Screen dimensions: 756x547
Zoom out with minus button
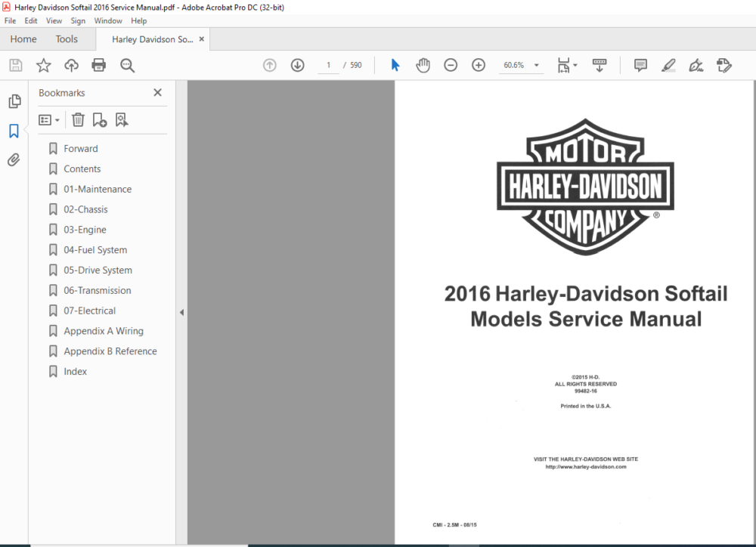(x=451, y=65)
